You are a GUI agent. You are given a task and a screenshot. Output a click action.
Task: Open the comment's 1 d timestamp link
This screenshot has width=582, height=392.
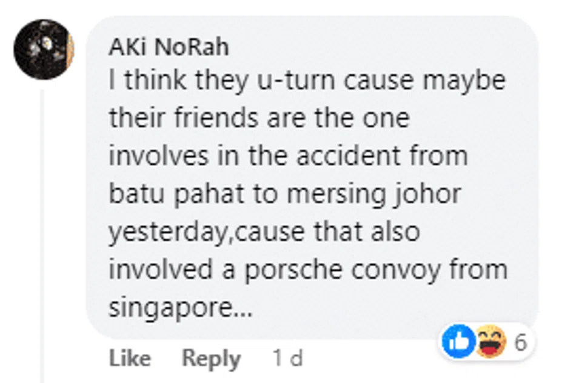click(287, 358)
